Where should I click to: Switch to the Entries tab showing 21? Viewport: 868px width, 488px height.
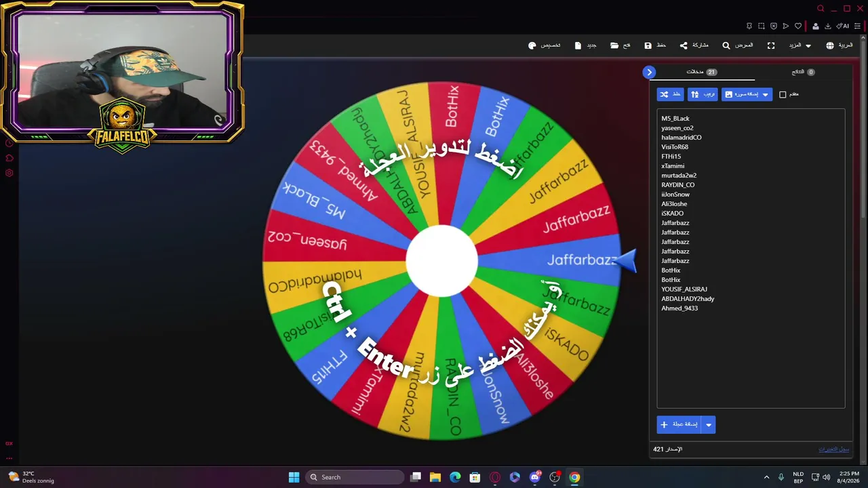point(702,72)
